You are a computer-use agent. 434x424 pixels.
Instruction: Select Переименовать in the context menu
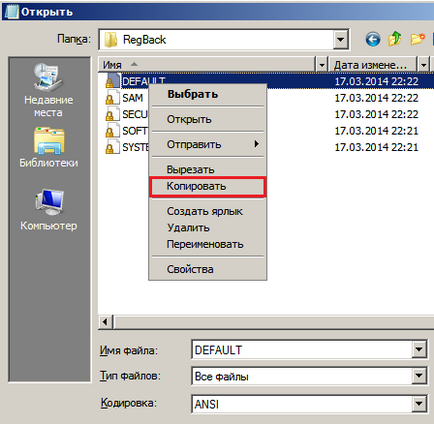click(208, 244)
